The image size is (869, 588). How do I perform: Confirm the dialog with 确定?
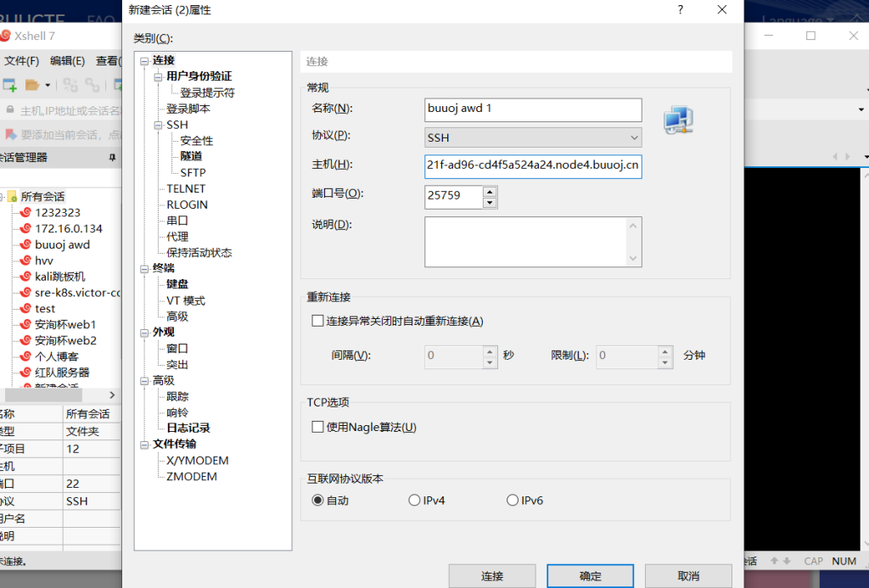pyautogui.click(x=590, y=575)
